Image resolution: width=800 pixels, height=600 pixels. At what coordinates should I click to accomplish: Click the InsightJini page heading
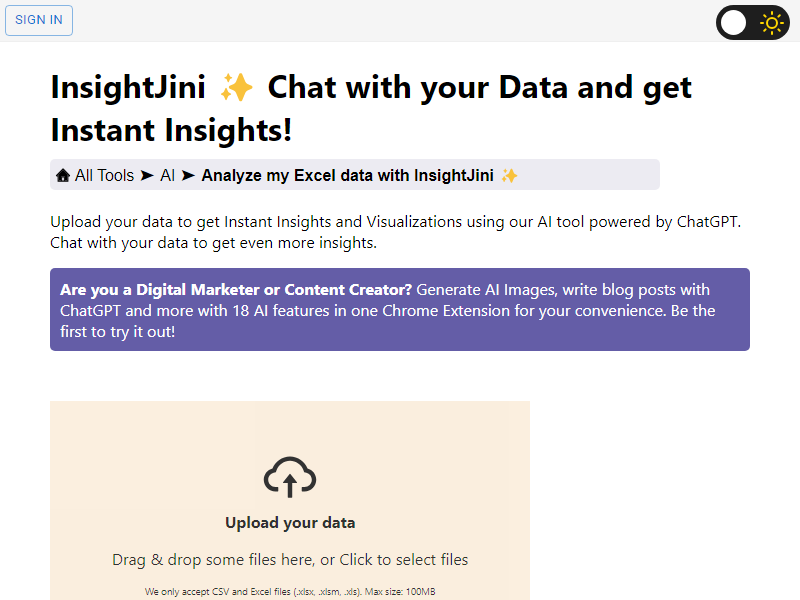click(x=371, y=108)
